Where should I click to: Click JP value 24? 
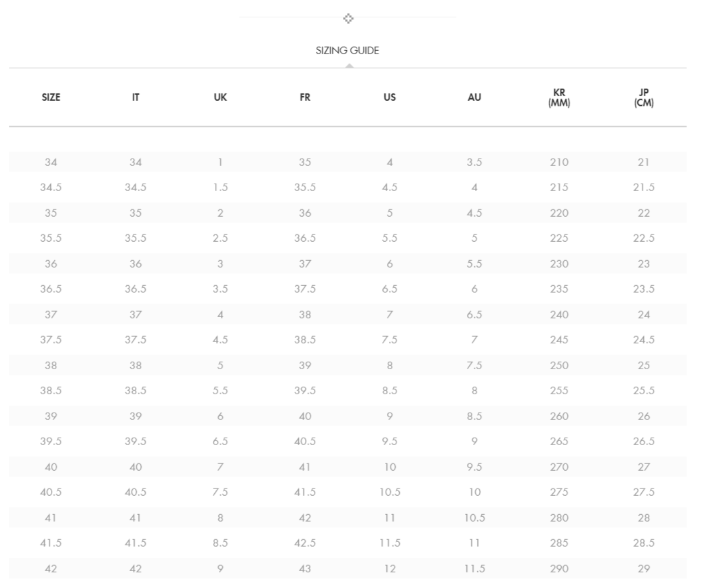pyautogui.click(x=643, y=314)
